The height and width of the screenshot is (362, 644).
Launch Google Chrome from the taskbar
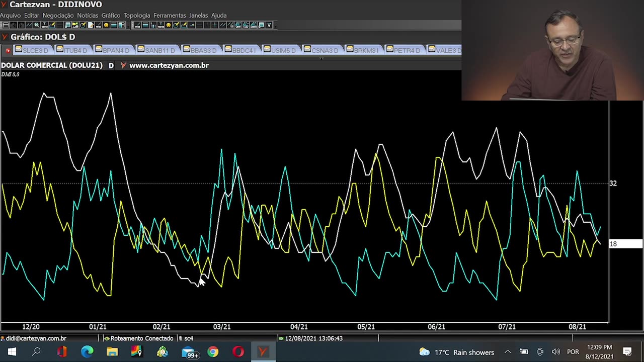[x=213, y=352]
